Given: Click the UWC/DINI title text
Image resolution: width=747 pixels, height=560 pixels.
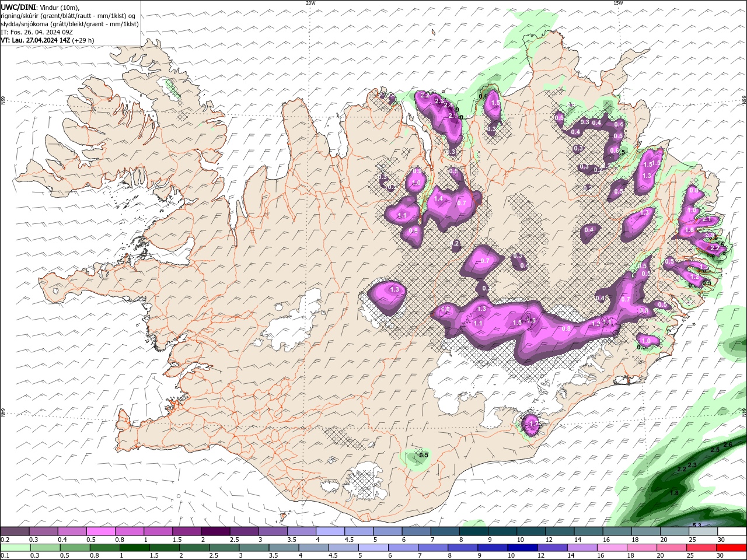Looking at the screenshot, I should (17, 6).
